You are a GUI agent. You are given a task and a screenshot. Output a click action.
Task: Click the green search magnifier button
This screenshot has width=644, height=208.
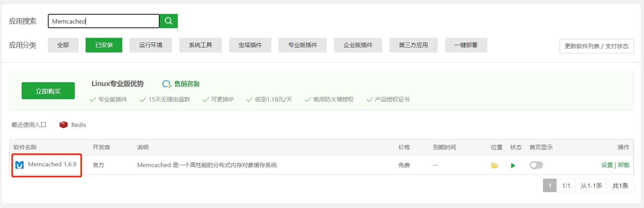coord(169,21)
